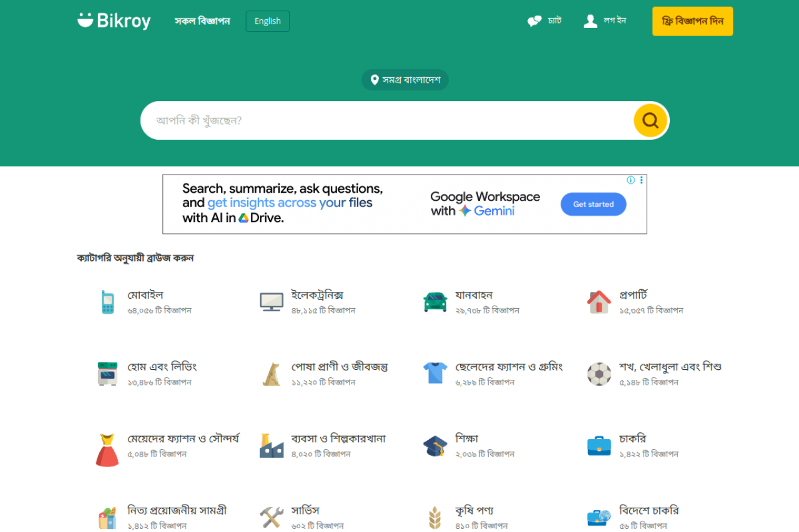Click the yellow ফ্রি বিজ্ঞাপন দিন button
799x532 pixels.
(x=692, y=21)
